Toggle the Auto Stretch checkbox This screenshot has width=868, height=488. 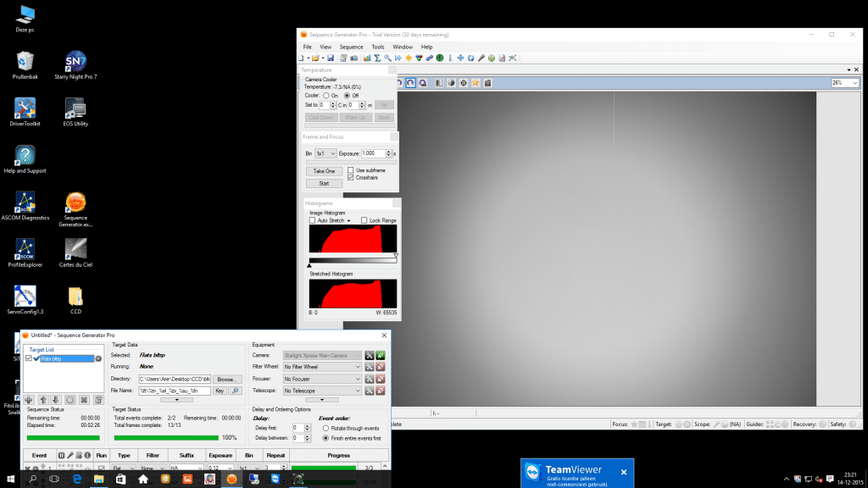pyautogui.click(x=312, y=220)
